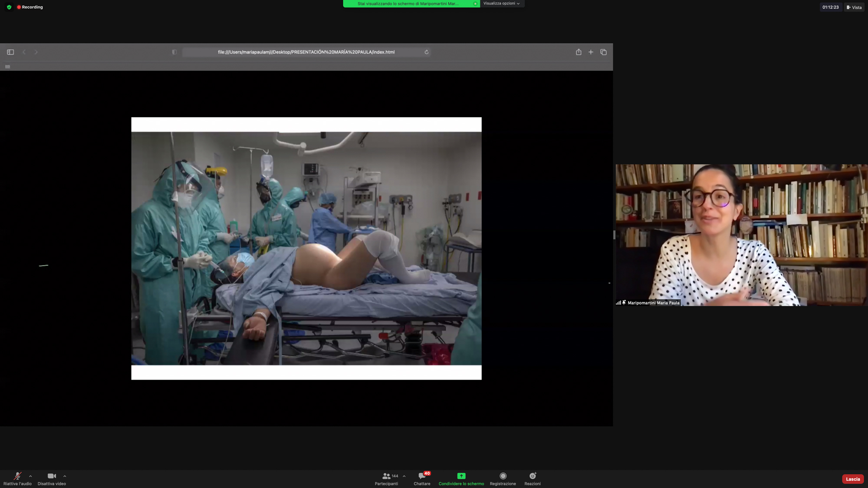Expand video options arrow
The image size is (868, 488).
tap(65, 476)
